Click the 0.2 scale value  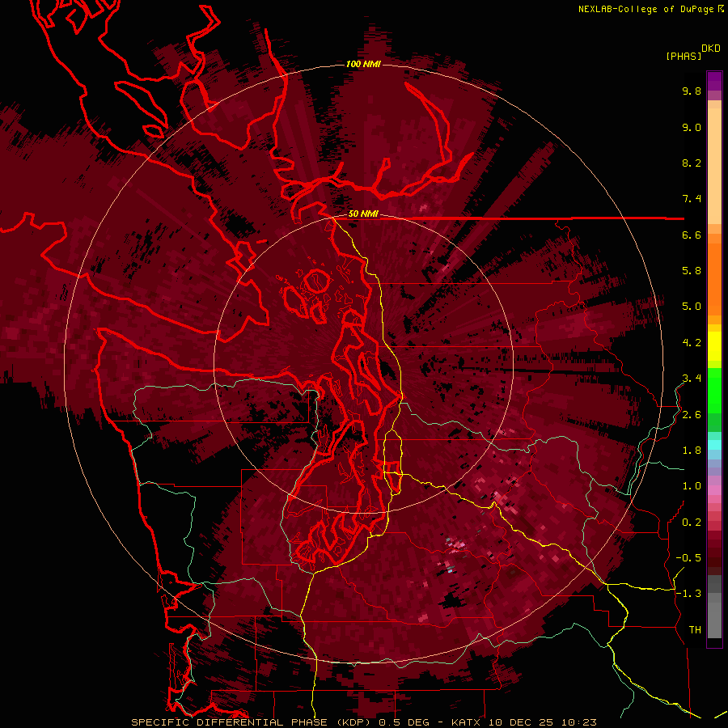692,523
